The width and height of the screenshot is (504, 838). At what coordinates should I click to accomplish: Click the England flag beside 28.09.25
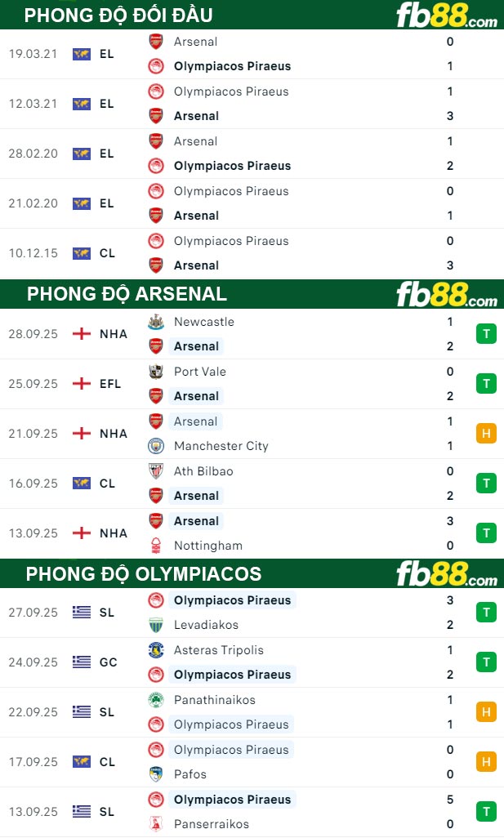point(81,334)
